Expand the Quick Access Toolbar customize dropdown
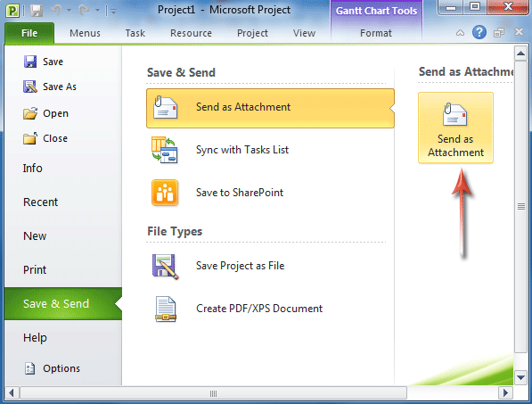 [114, 12]
